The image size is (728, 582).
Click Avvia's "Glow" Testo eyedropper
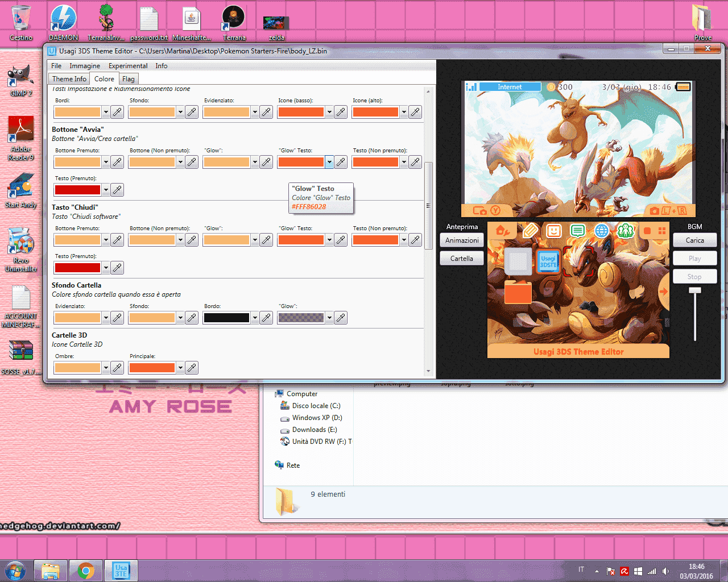pyautogui.click(x=341, y=162)
